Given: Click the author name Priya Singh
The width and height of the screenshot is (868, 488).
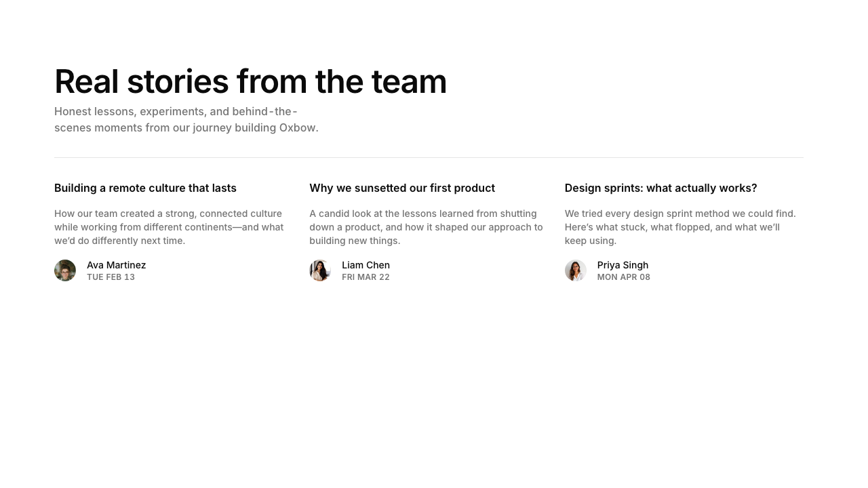Looking at the screenshot, I should pyautogui.click(x=623, y=265).
